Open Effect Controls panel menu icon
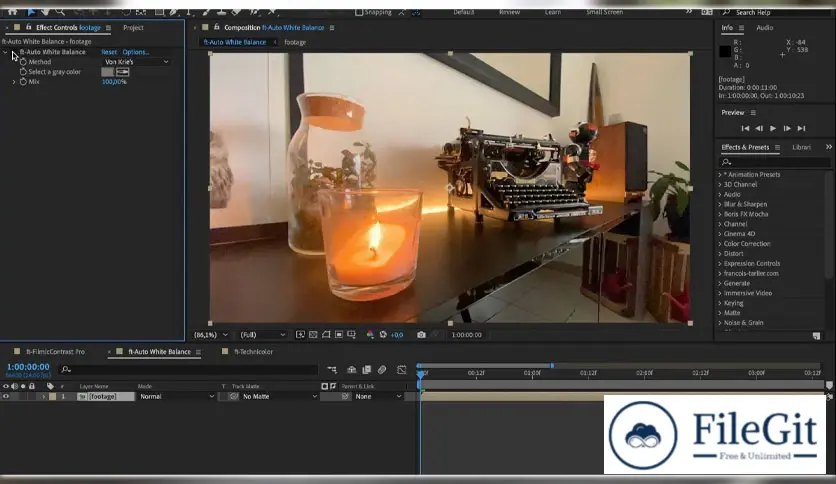The width and height of the screenshot is (836, 484). pyautogui.click(x=108, y=28)
